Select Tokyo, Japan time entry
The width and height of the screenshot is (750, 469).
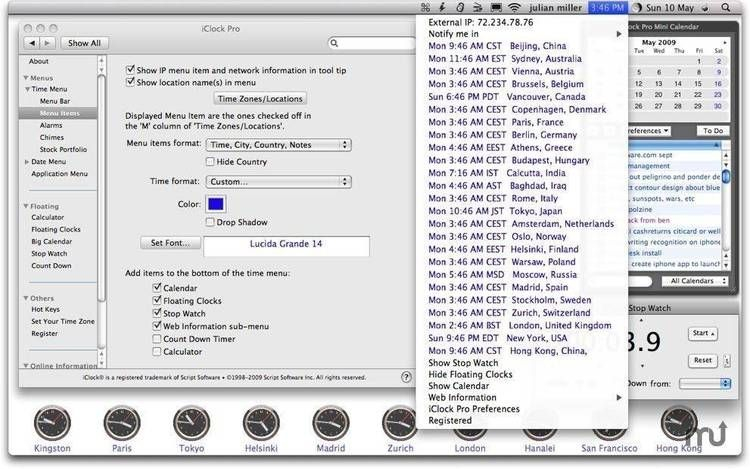point(522,211)
